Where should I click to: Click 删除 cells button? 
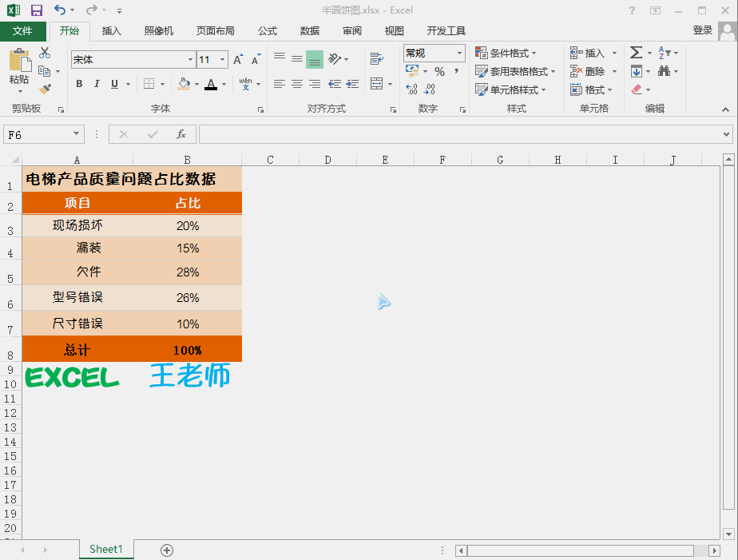(587, 72)
